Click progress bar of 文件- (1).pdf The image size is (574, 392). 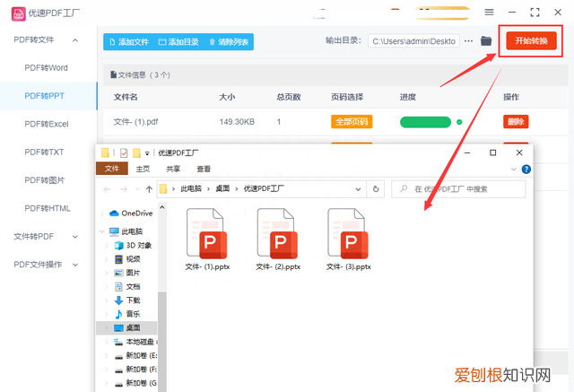[x=425, y=122]
